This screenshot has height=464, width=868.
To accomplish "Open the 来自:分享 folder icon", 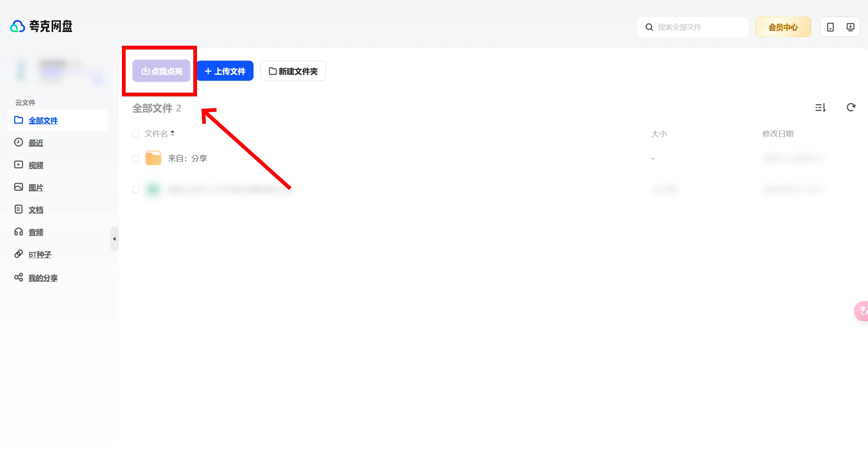I will pos(153,158).
